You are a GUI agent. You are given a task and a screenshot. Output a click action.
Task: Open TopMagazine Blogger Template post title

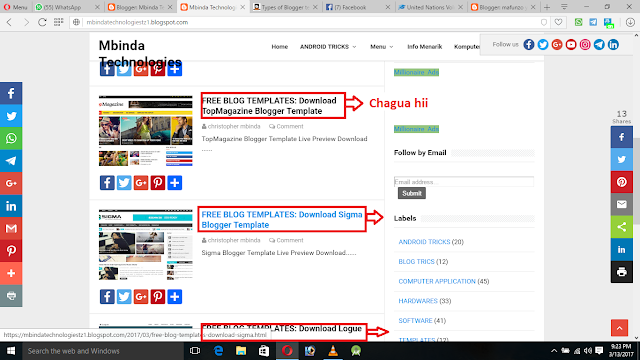269,106
